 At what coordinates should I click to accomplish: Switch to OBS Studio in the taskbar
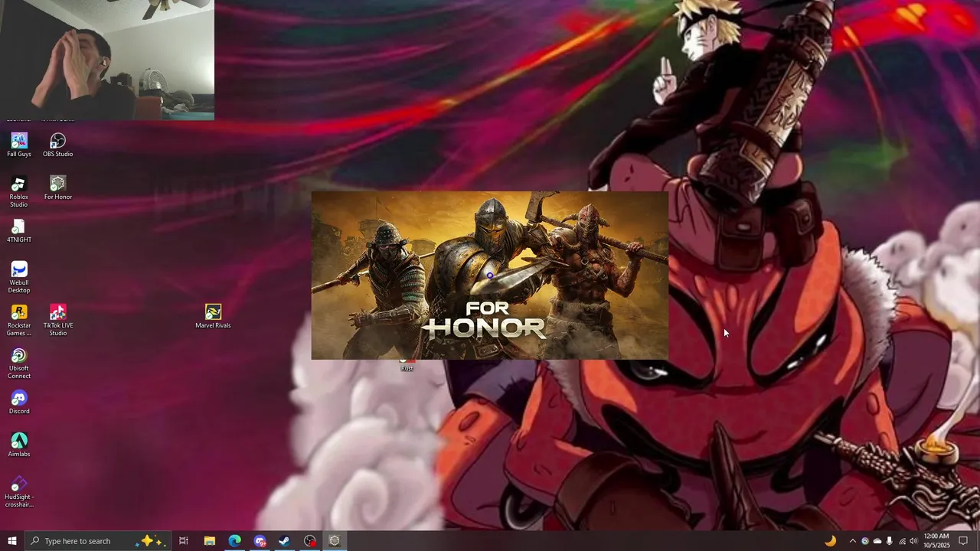309,541
